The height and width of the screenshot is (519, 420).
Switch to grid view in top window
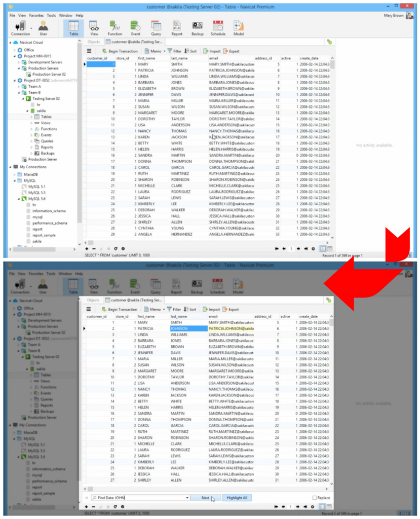323,248
